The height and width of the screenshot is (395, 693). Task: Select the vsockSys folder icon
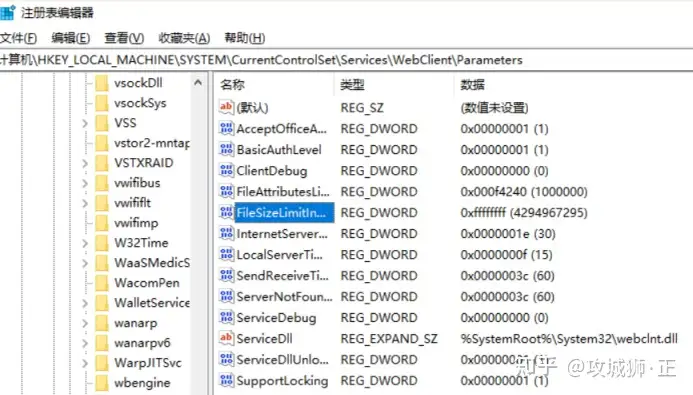coord(102,103)
